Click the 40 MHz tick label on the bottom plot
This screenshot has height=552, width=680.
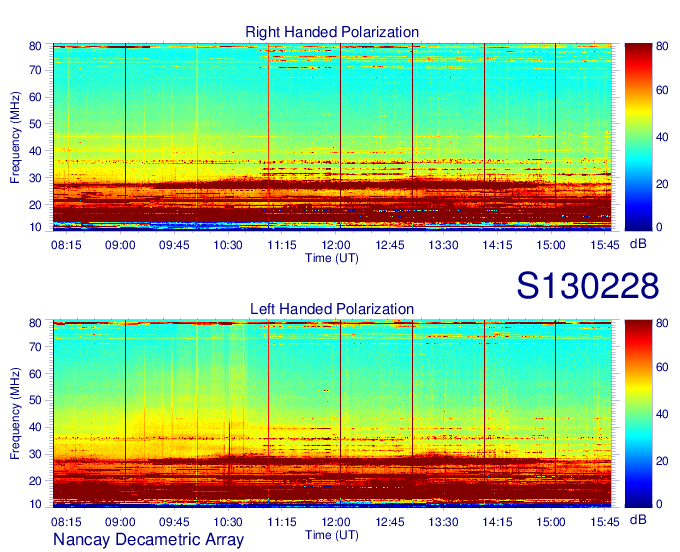coord(35,427)
